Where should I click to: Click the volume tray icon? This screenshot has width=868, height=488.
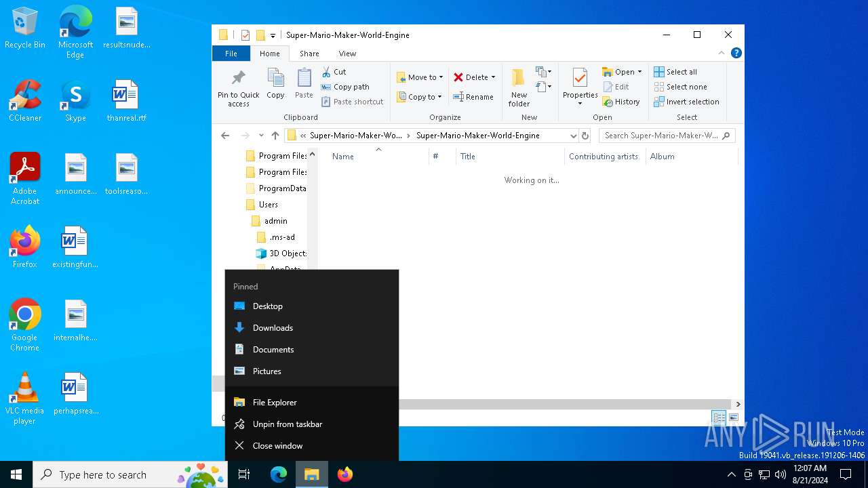[781, 474]
